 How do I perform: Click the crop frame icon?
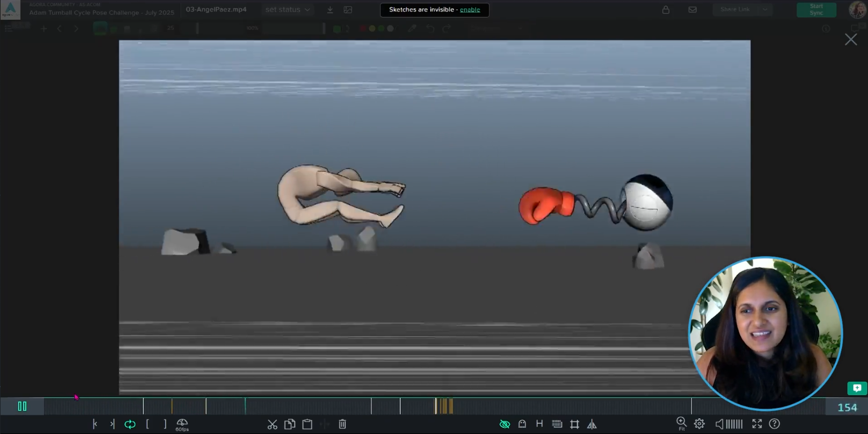click(x=575, y=424)
